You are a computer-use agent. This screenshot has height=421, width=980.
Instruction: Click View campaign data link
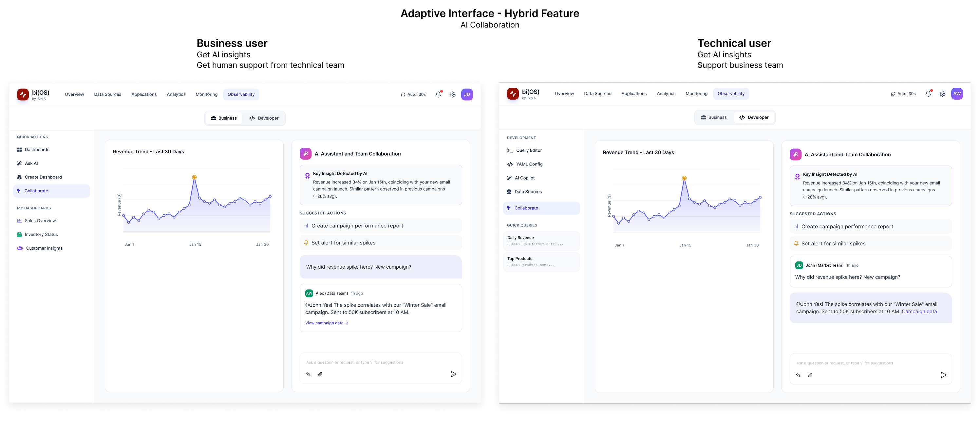[x=327, y=323]
